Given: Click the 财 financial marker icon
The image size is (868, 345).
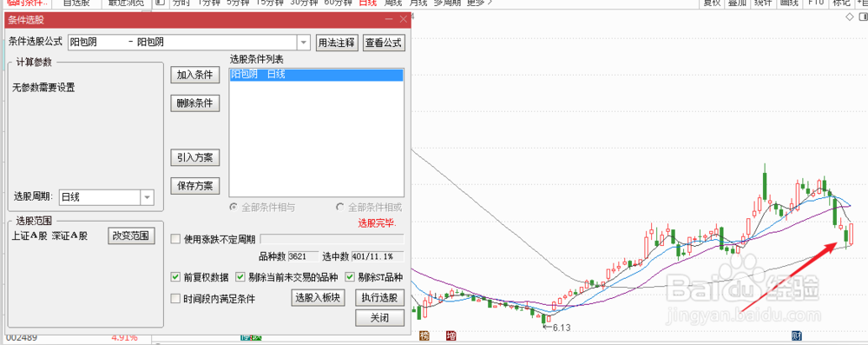Looking at the screenshot, I should pos(796,335).
